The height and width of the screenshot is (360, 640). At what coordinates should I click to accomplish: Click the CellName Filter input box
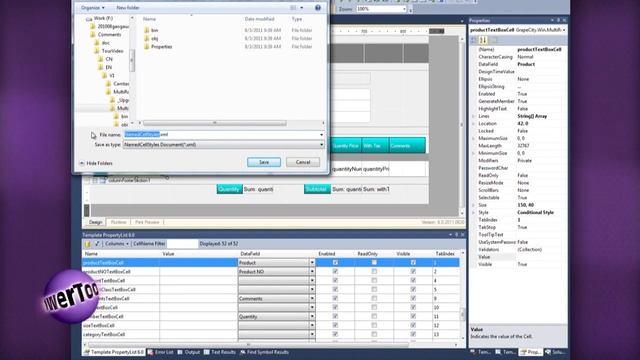coord(182,244)
